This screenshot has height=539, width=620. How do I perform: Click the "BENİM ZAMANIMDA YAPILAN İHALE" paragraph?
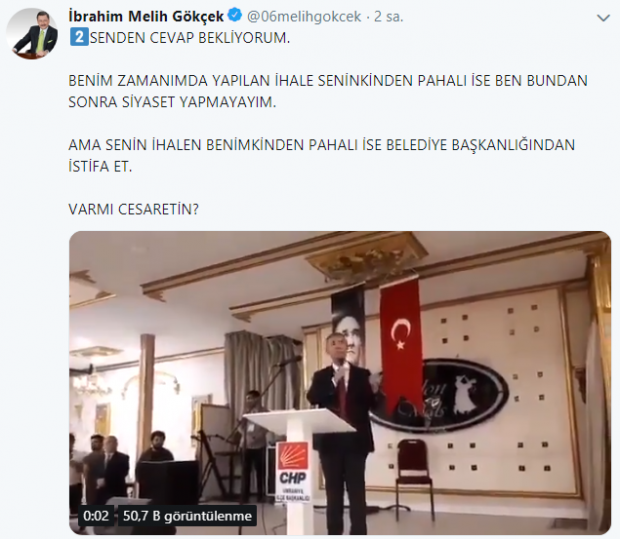tap(328, 91)
